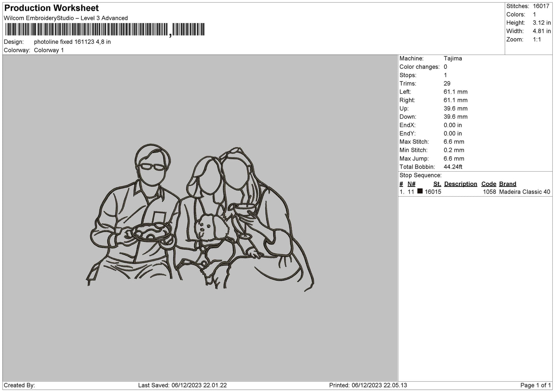The width and height of the screenshot is (555, 392).
Task: Click the Stitches value 16017
Action: point(541,6)
